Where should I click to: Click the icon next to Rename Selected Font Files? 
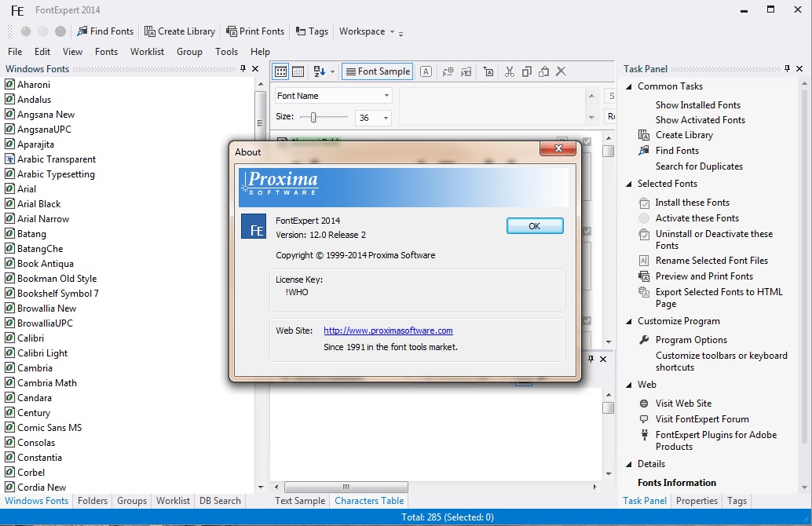pyautogui.click(x=644, y=261)
